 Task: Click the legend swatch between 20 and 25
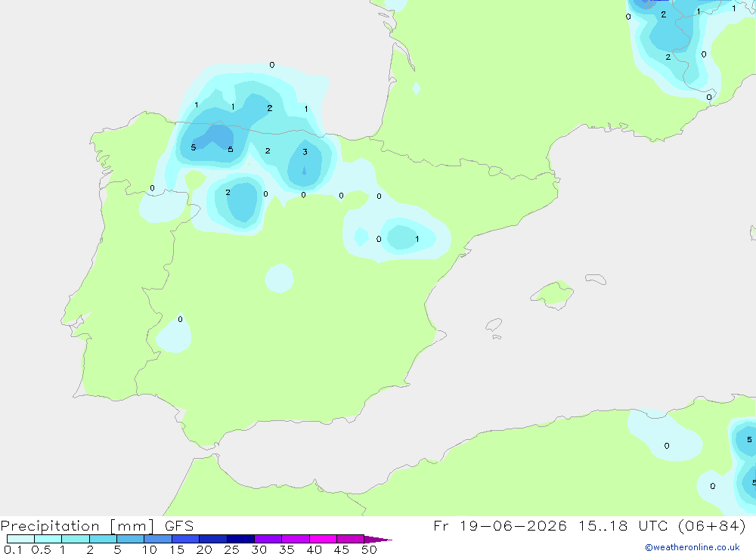213,539
